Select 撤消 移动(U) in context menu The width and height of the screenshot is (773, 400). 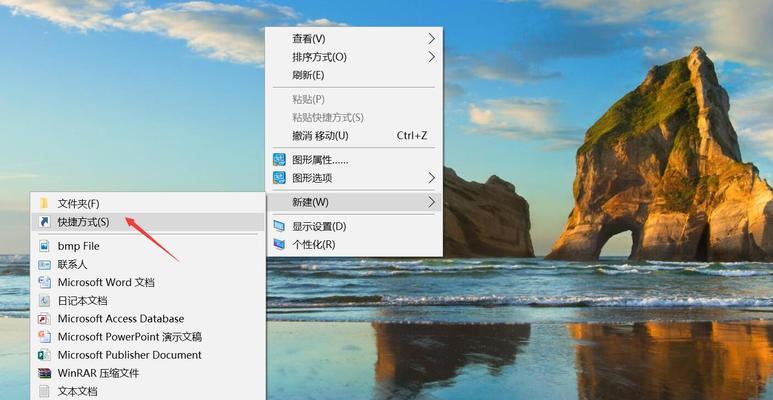(354, 136)
